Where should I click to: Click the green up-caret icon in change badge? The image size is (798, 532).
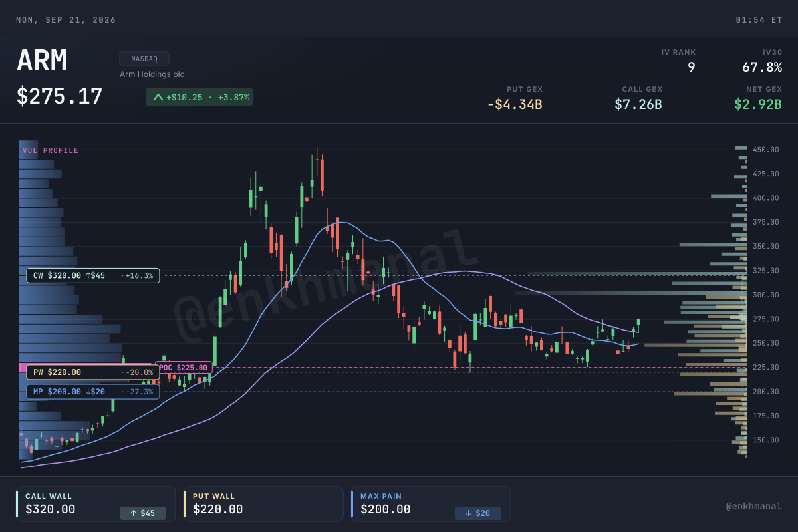pos(158,97)
